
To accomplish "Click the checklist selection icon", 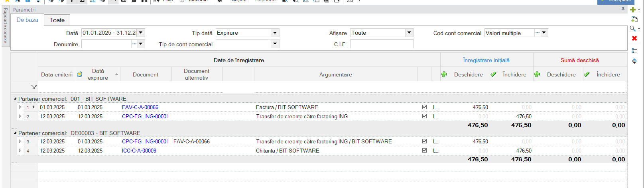I will (x=634, y=51).
